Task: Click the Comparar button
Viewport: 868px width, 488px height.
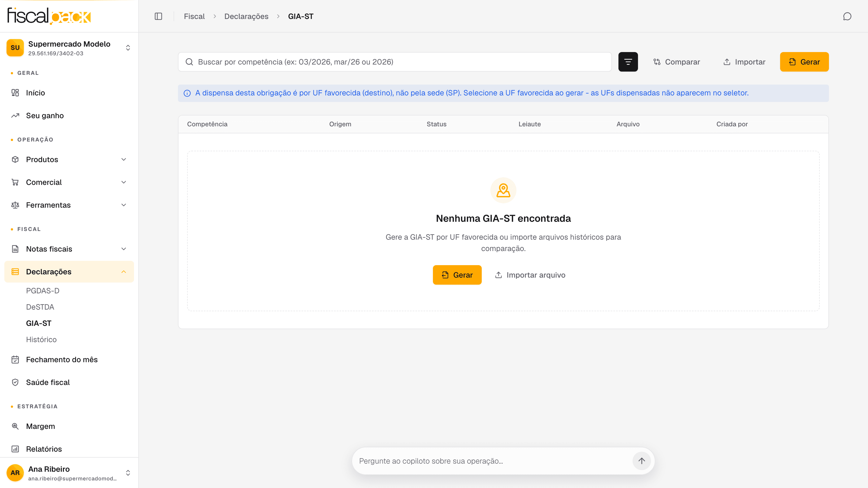Action: tap(676, 62)
